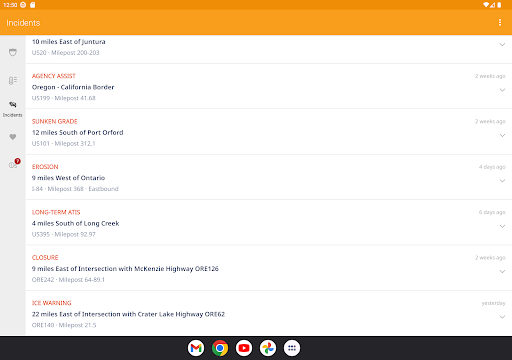
Task: Open the three-dot overflow menu
Action: tap(500, 22)
